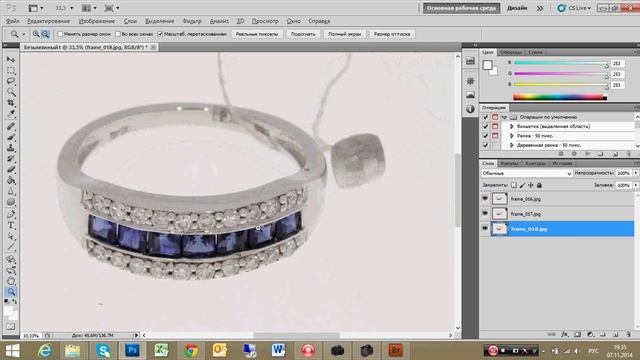The height and width of the screenshot is (360, 640).
Task: Select the Zoom tool in toolbox
Action: (11, 291)
